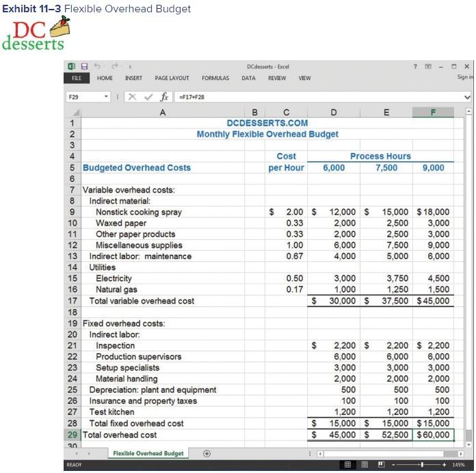This screenshot has height=473, width=476.
Task: Select cell 'Production supervisors'
Action: [x=163, y=357]
